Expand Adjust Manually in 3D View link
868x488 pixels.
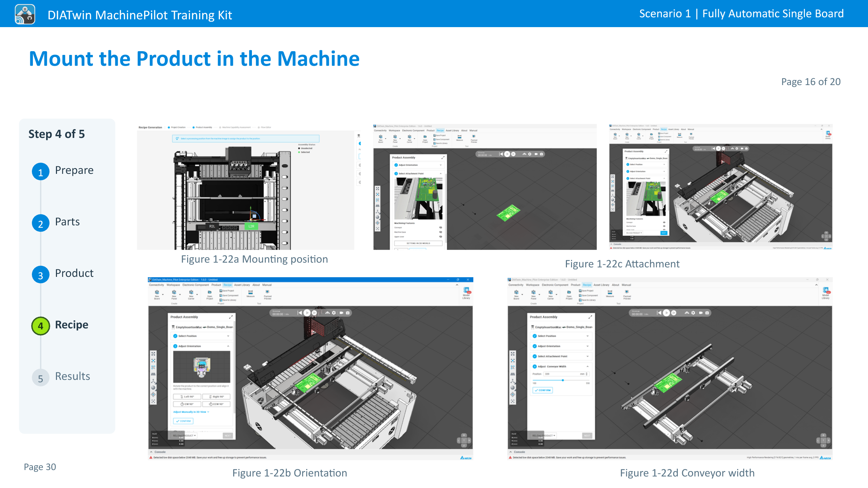coord(191,412)
